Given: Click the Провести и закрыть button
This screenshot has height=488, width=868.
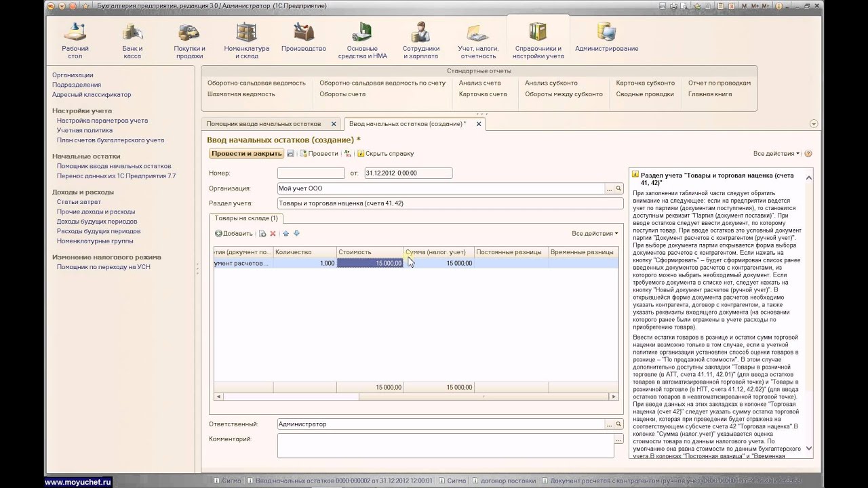Looking at the screenshot, I should click(x=246, y=154).
